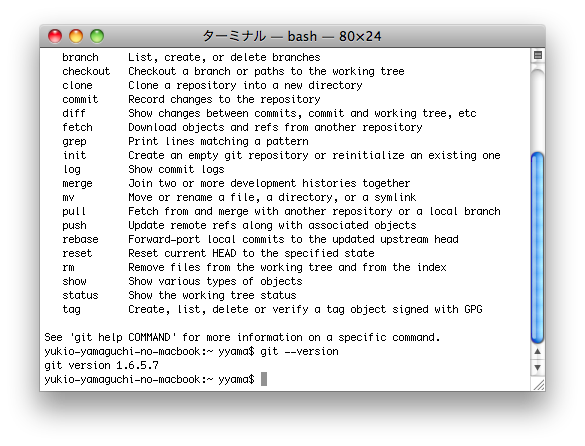Click the 'rebase' command name

[x=80, y=239]
